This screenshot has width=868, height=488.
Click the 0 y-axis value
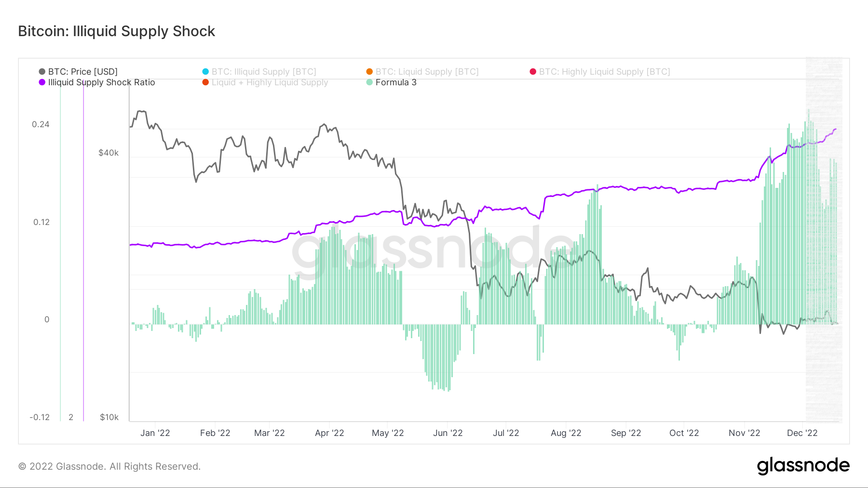pyautogui.click(x=47, y=319)
